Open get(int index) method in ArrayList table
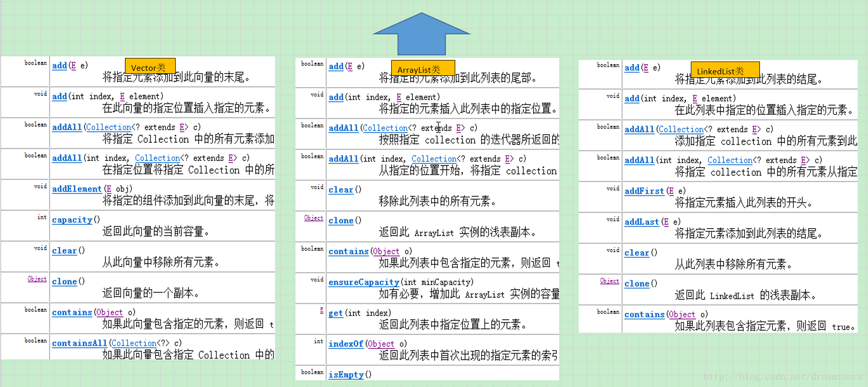This screenshot has width=868, height=387. click(x=335, y=313)
